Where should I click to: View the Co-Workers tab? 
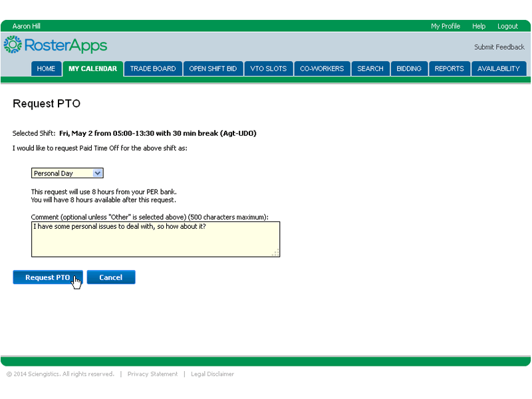(x=322, y=68)
